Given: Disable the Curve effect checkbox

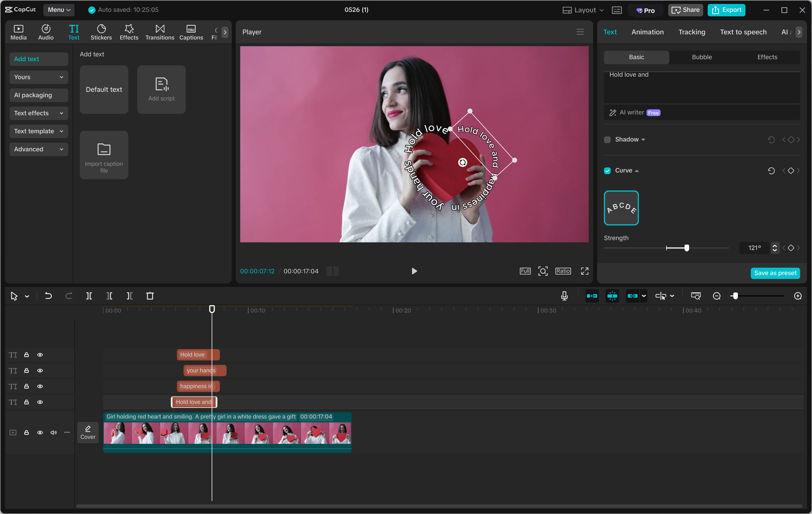Looking at the screenshot, I should [607, 170].
